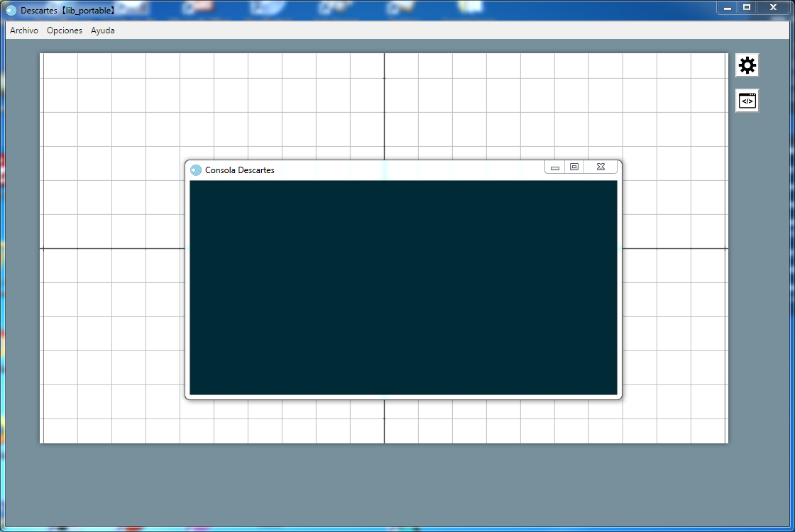Maximize the Consola Descartes window
This screenshot has height=532, width=795.
(574, 167)
